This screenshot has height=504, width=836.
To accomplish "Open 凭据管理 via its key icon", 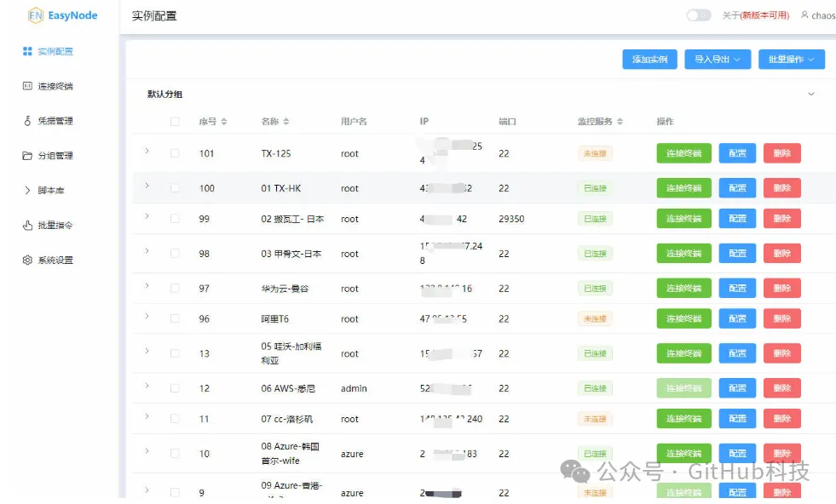I will tap(29, 120).
